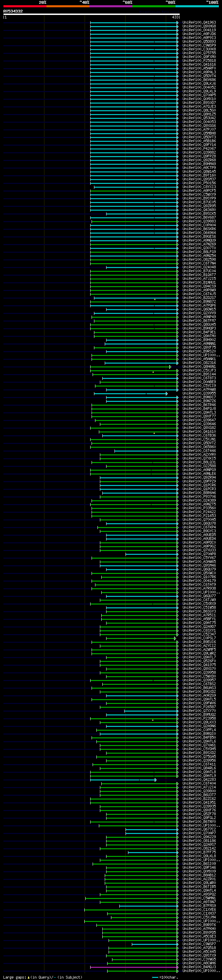Select hit label UniRef100_C6T8T3
Image resolution: width=222 pixels, height=980 pixels.
coord(199,378)
